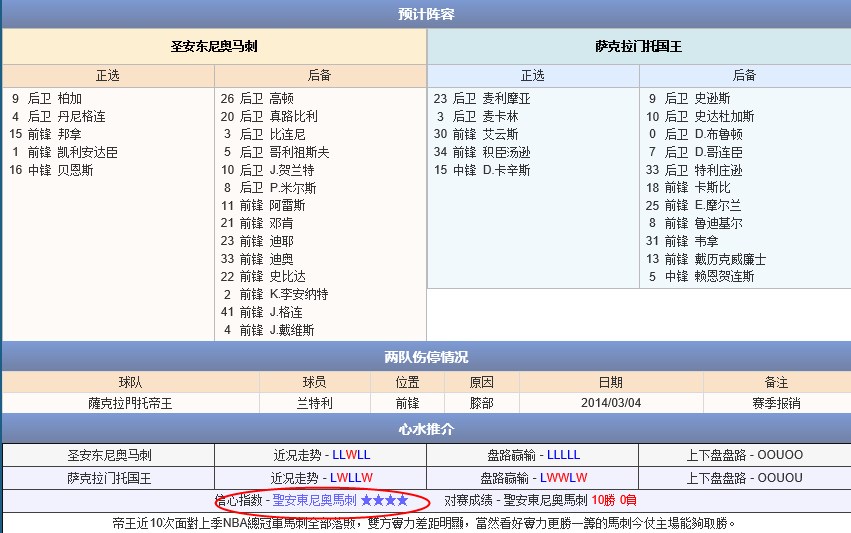Click Kings recent form LWLLW
This screenshot has width=851, height=533.
(x=352, y=478)
